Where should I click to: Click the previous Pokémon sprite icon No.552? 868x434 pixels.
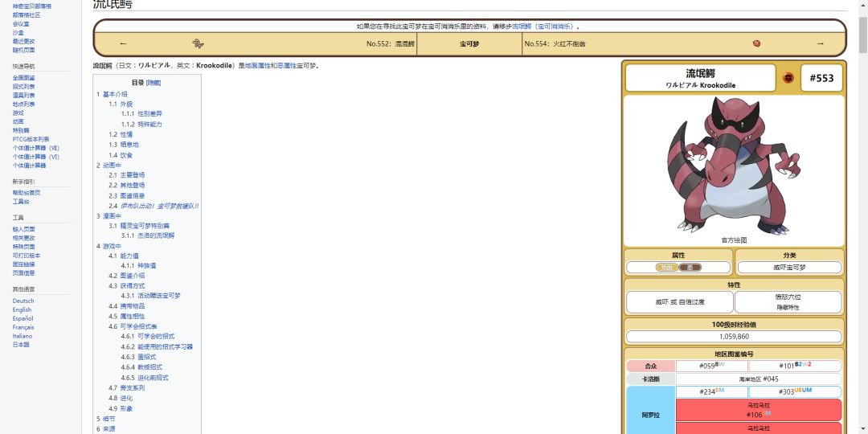(x=198, y=43)
